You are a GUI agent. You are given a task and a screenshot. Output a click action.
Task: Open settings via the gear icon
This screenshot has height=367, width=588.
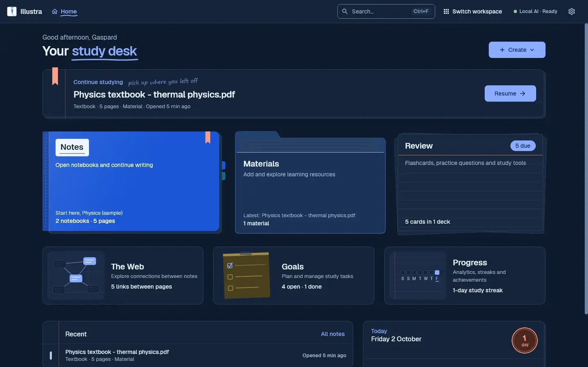point(572,11)
